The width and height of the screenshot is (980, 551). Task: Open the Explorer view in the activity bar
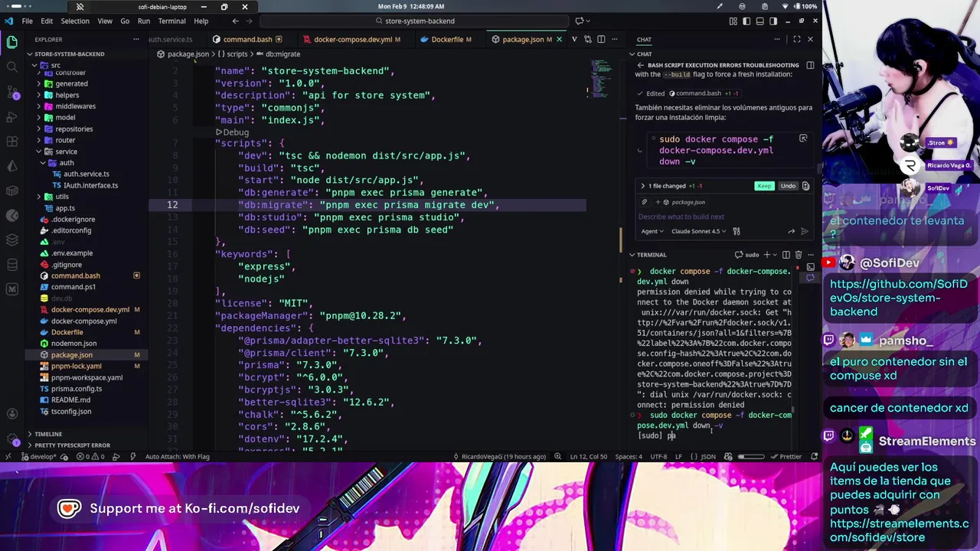point(12,42)
